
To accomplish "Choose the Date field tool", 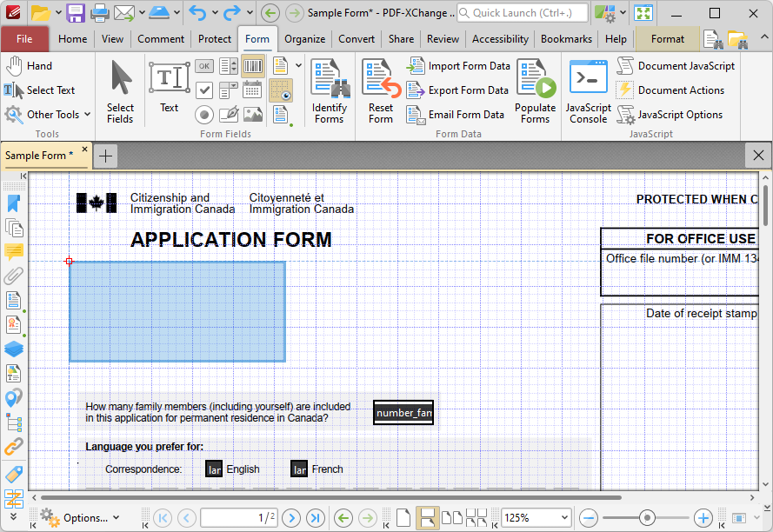I will 253,90.
